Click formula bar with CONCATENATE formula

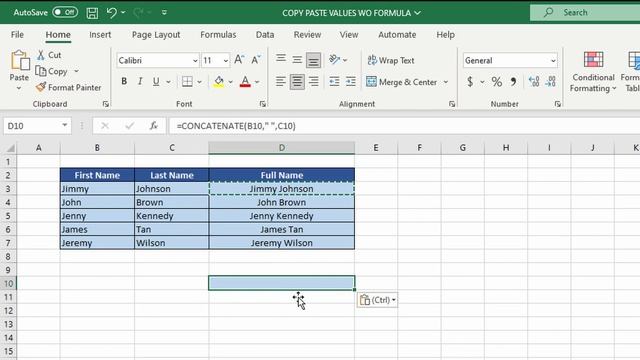click(404, 126)
